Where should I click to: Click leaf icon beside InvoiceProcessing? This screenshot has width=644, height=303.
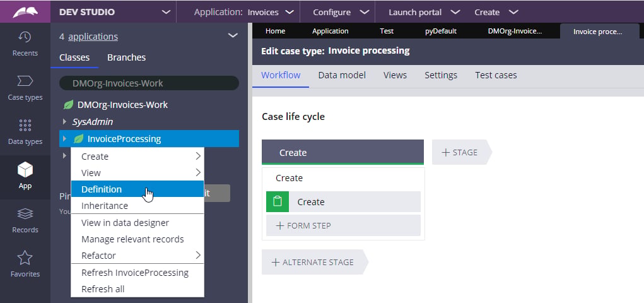tap(78, 139)
